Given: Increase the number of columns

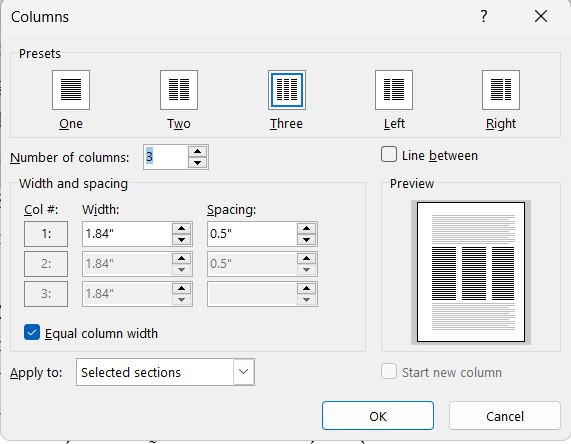Looking at the screenshot, I should (198, 152).
